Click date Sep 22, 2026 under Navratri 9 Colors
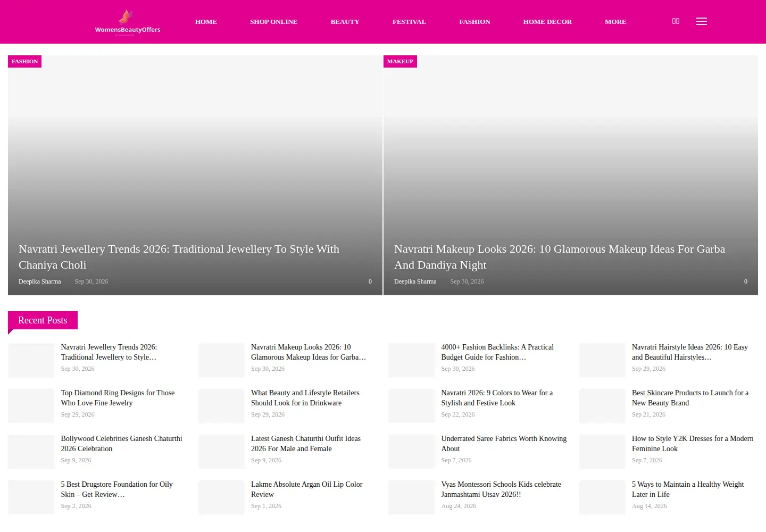This screenshot has width=766, height=532. [458, 414]
